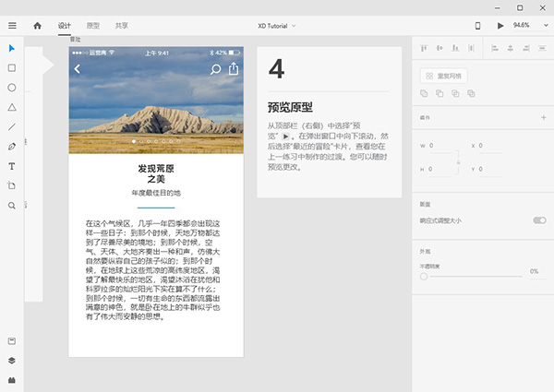Select the Text tool

pos(12,166)
